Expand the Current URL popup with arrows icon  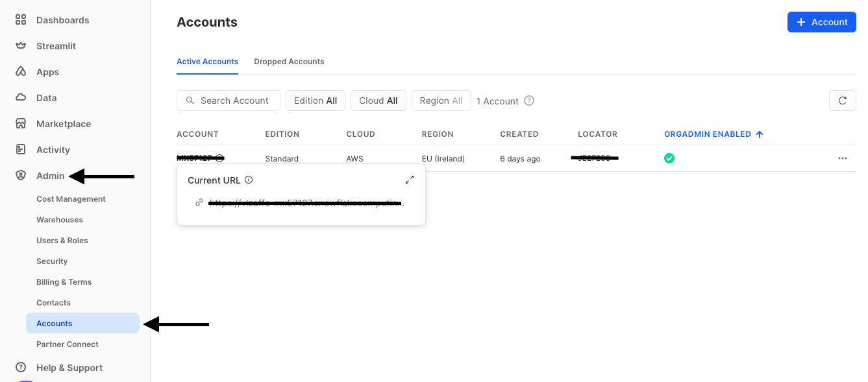coord(410,180)
